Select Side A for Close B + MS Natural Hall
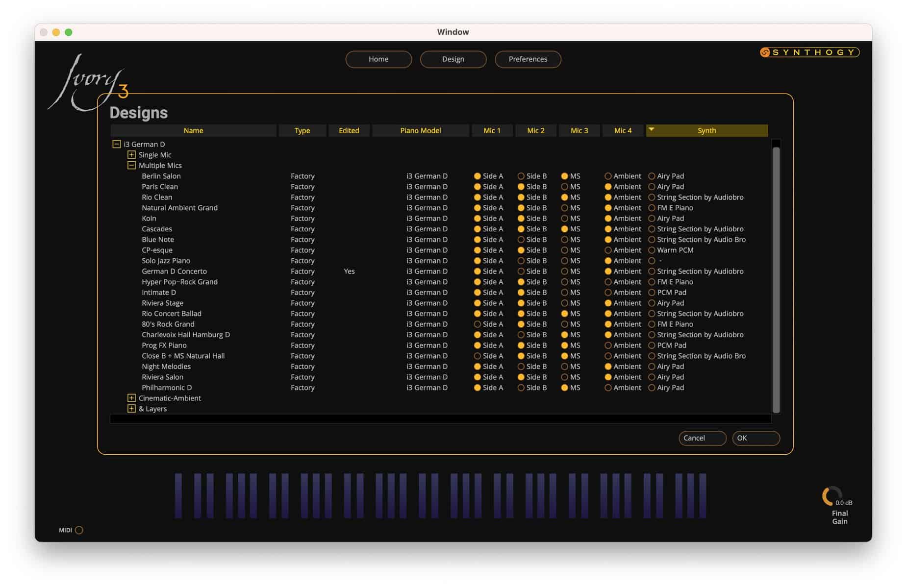The image size is (907, 588). point(477,356)
